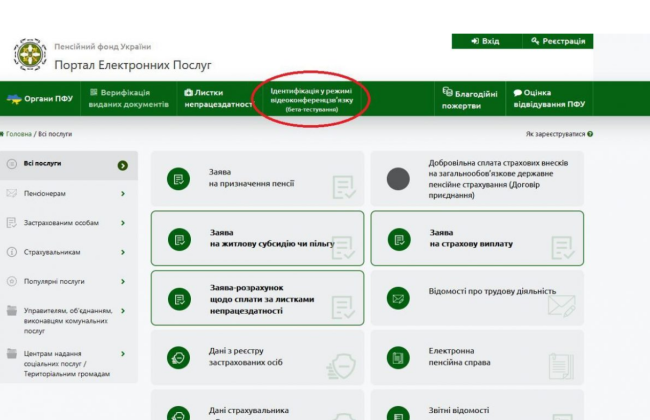This screenshot has height=420, width=650.
Task: Click the envelope icon on Відомості про трудову діяльність
Action: (x=398, y=298)
